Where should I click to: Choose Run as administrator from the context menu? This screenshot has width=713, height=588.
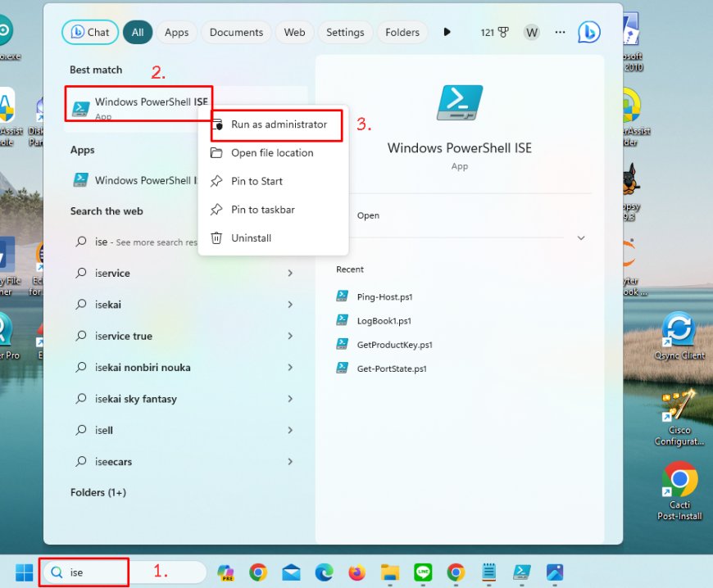pos(273,124)
